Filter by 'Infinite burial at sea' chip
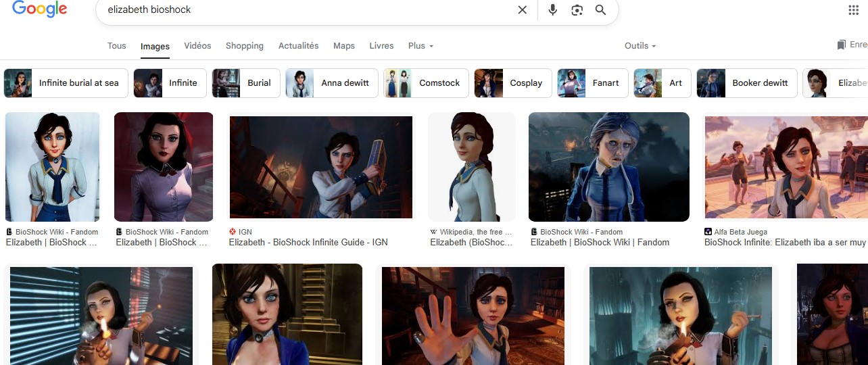The height and width of the screenshot is (365, 868). (x=65, y=83)
